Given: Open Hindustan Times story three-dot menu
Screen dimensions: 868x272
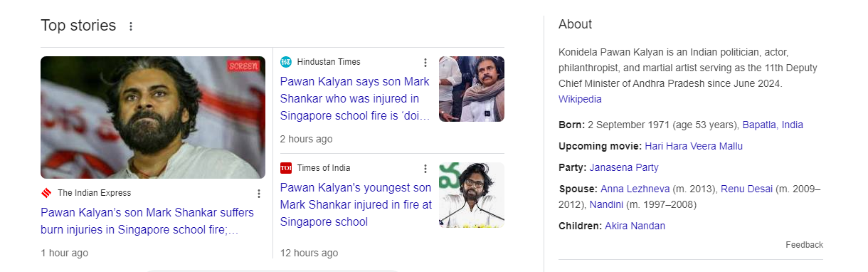Looking at the screenshot, I should click(x=425, y=63).
